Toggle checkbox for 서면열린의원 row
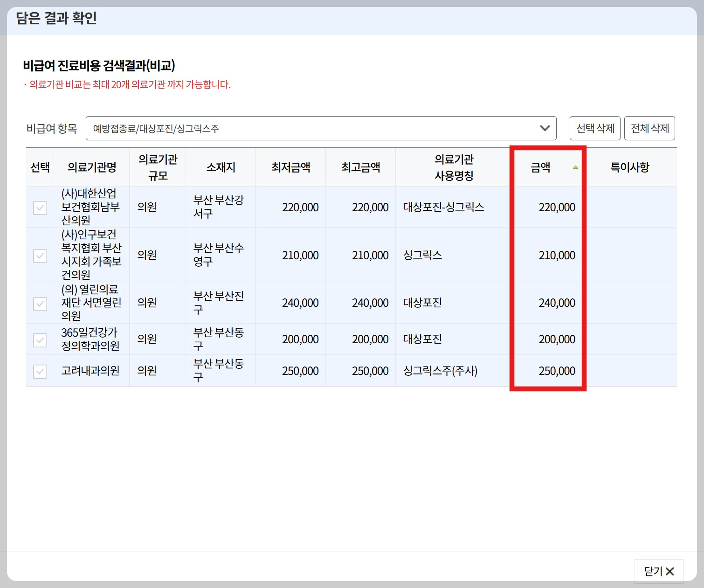 pyautogui.click(x=40, y=303)
